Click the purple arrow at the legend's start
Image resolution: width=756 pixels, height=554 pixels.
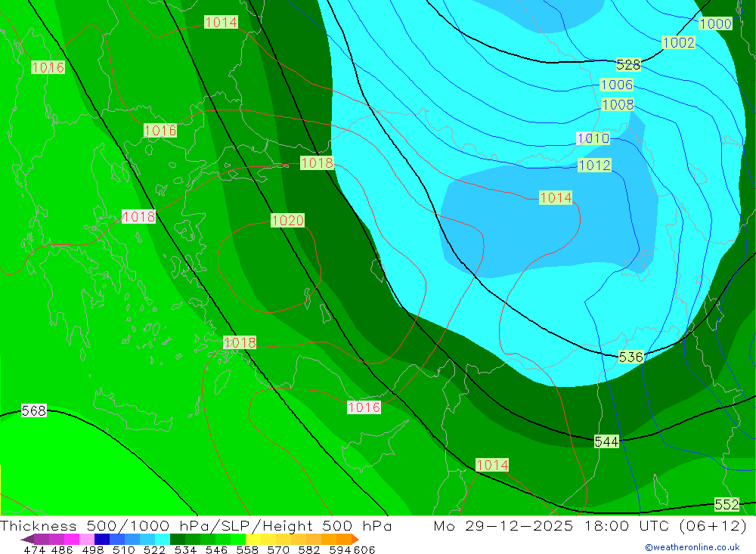click(x=27, y=539)
